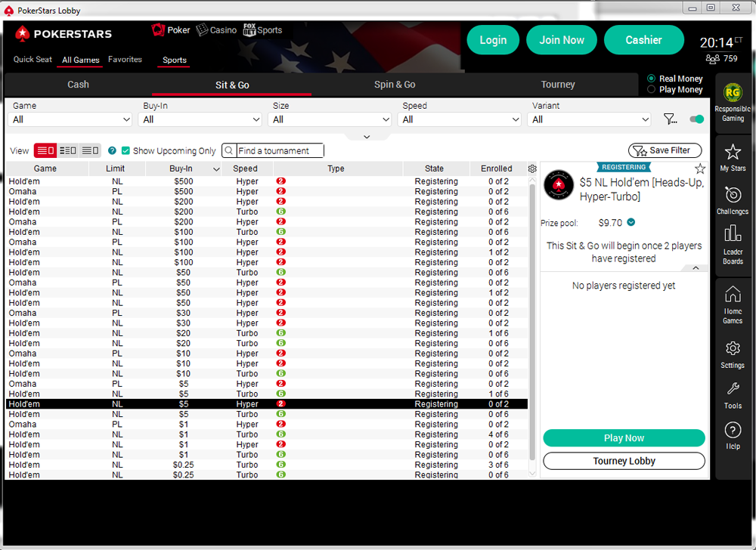Open the Tools wrench icon
The height and width of the screenshot is (550, 756).
pyautogui.click(x=733, y=388)
